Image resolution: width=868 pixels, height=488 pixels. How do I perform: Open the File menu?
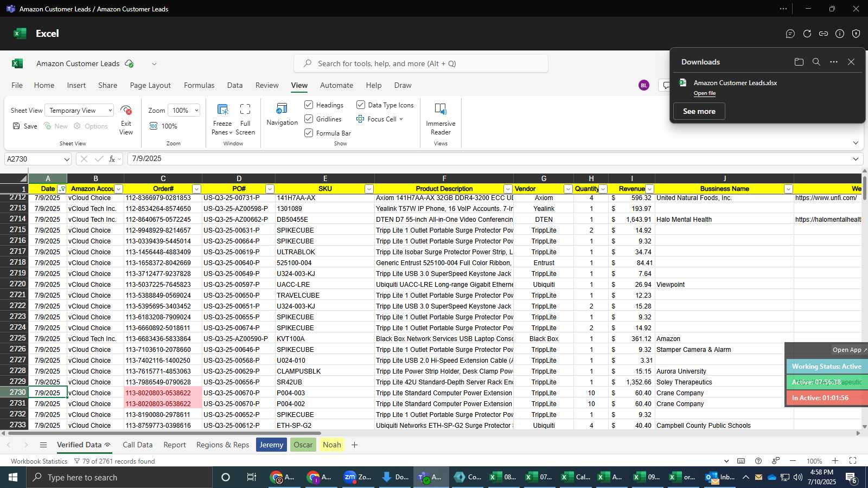pos(17,85)
